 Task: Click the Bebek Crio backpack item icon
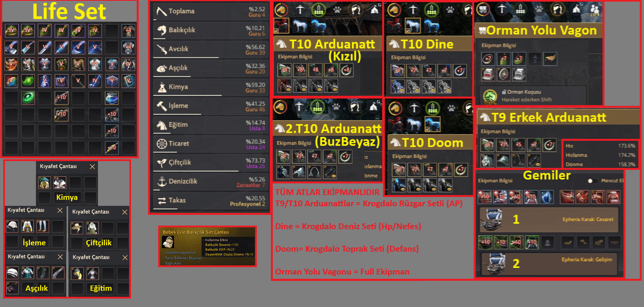click(x=168, y=242)
